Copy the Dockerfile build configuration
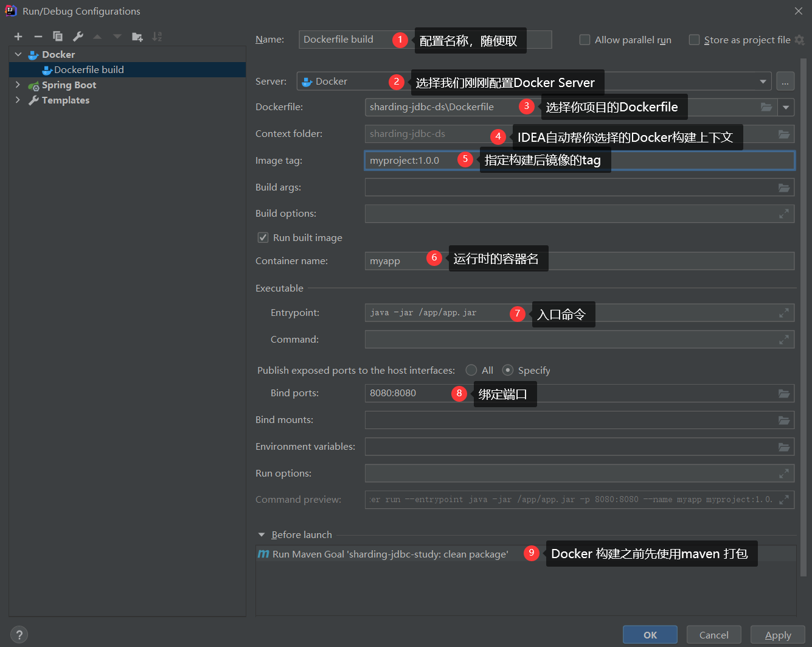The height and width of the screenshot is (647, 812). click(58, 37)
